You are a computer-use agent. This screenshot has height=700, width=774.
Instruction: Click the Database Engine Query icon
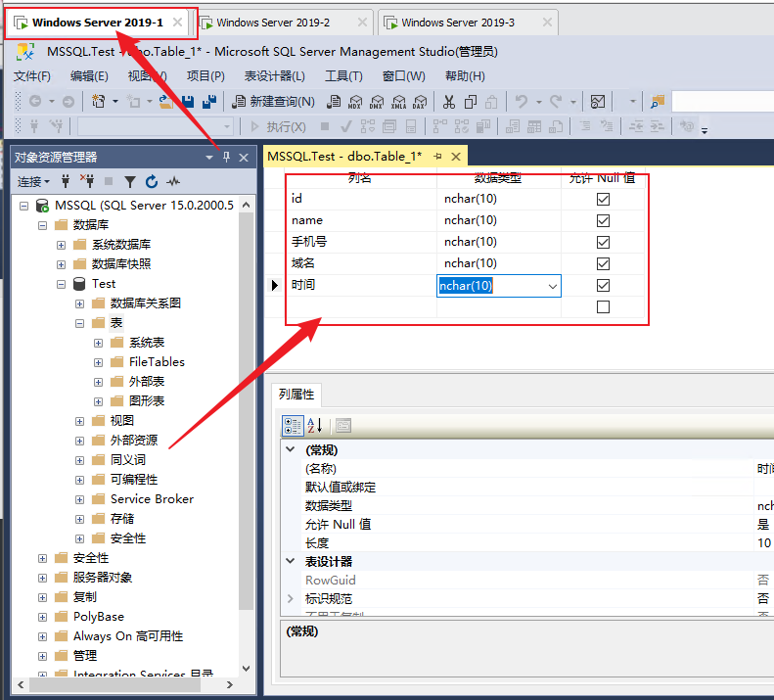[x=334, y=102]
